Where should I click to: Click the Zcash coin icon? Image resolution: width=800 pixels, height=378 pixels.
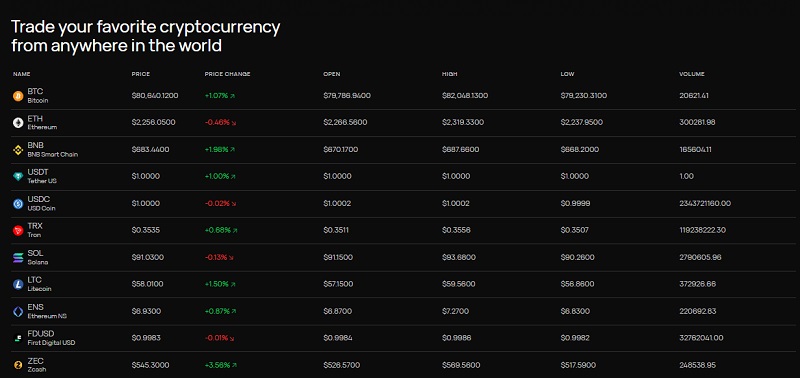tap(18, 365)
